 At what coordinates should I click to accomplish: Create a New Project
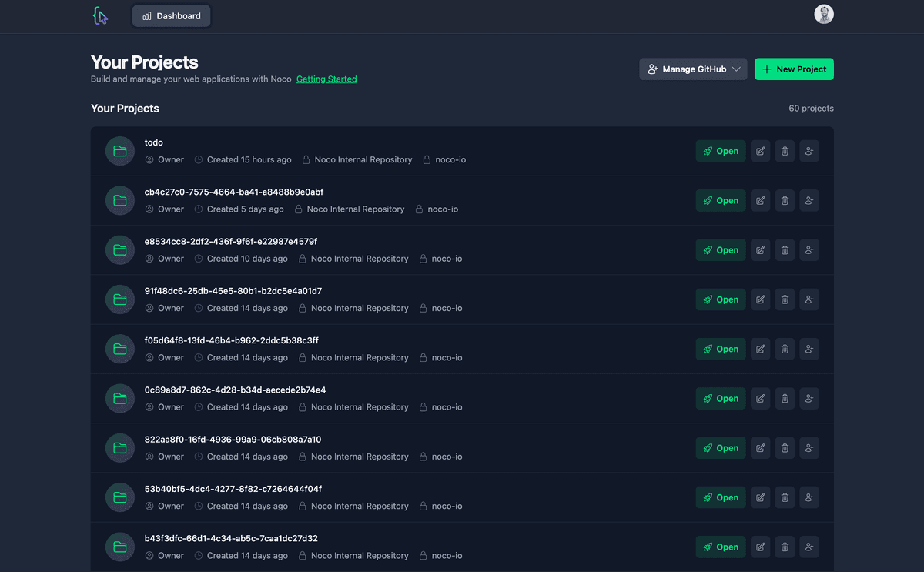click(794, 69)
